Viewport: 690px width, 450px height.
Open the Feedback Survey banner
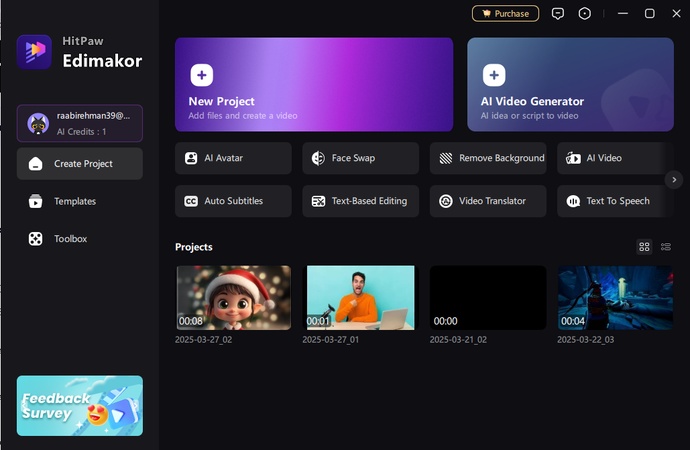coord(79,406)
